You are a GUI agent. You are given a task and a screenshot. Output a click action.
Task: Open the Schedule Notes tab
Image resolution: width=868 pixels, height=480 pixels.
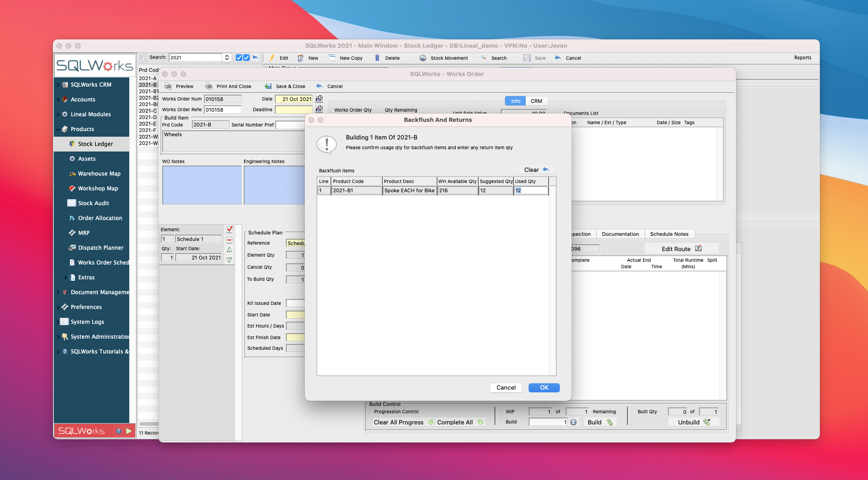(669, 234)
